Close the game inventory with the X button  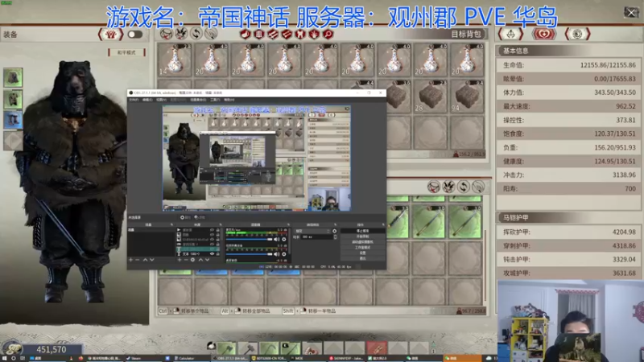(x=631, y=13)
